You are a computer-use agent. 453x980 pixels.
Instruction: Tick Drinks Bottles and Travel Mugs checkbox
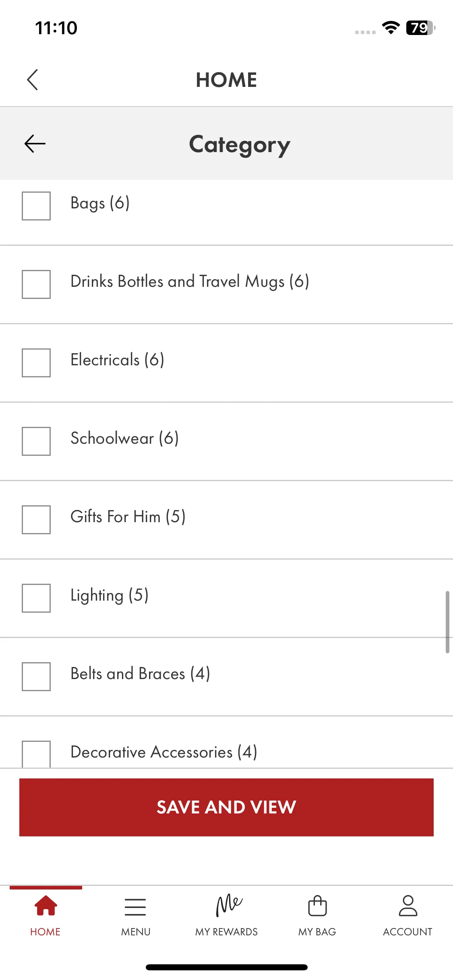pyautogui.click(x=36, y=284)
